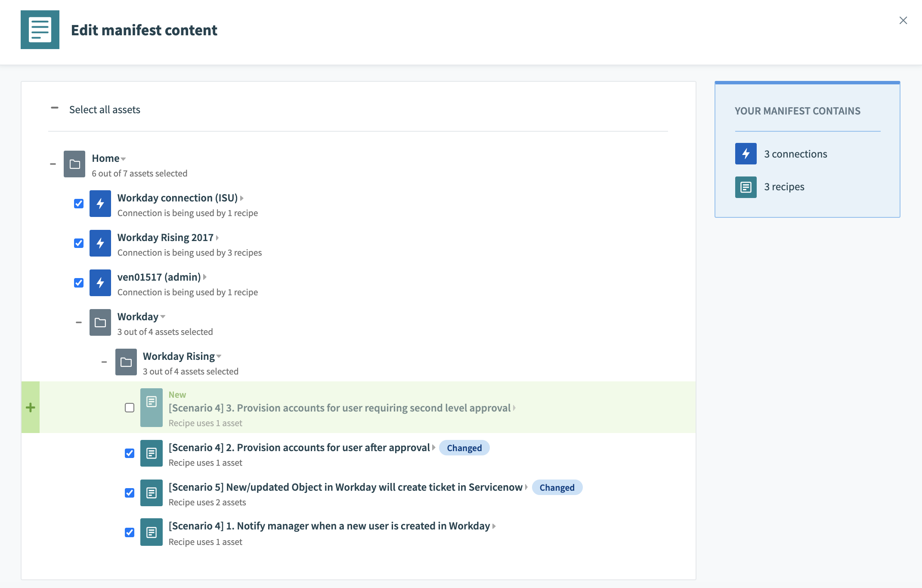Click the recipes icon in manifest summary panel
This screenshot has width=922, height=588.
click(x=745, y=186)
